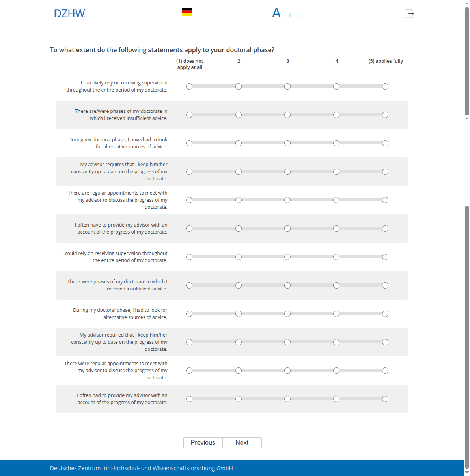Choose 2 for 'My advisor requires' row

(x=239, y=172)
